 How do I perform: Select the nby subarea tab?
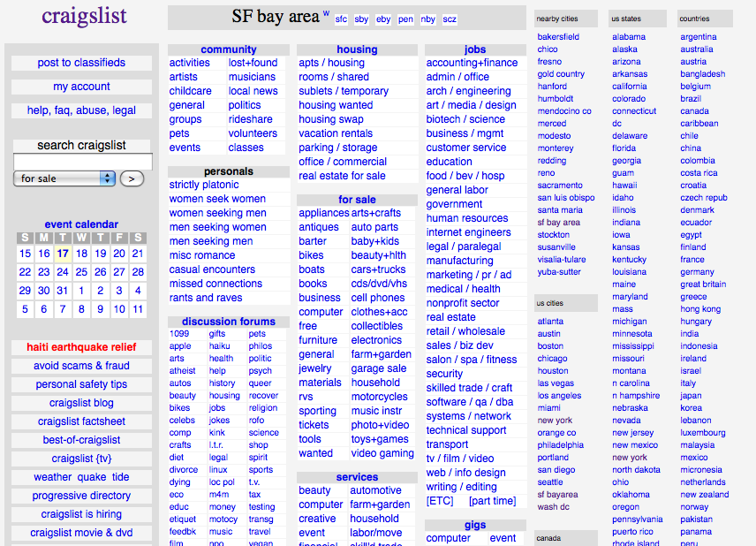[x=427, y=19]
